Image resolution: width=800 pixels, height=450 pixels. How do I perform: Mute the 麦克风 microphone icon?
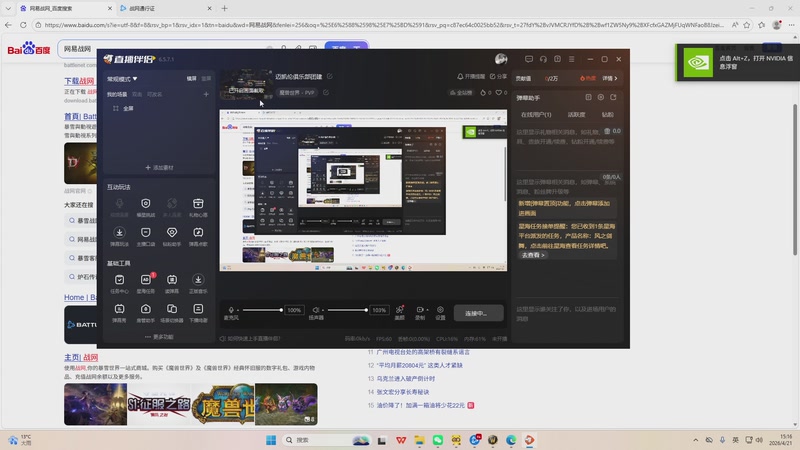(231, 310)
